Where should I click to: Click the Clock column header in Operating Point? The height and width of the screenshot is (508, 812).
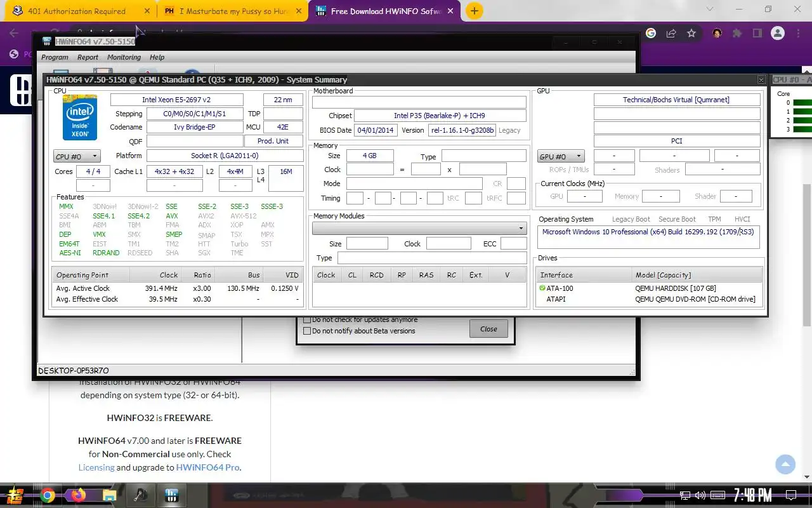pos(155,275)
